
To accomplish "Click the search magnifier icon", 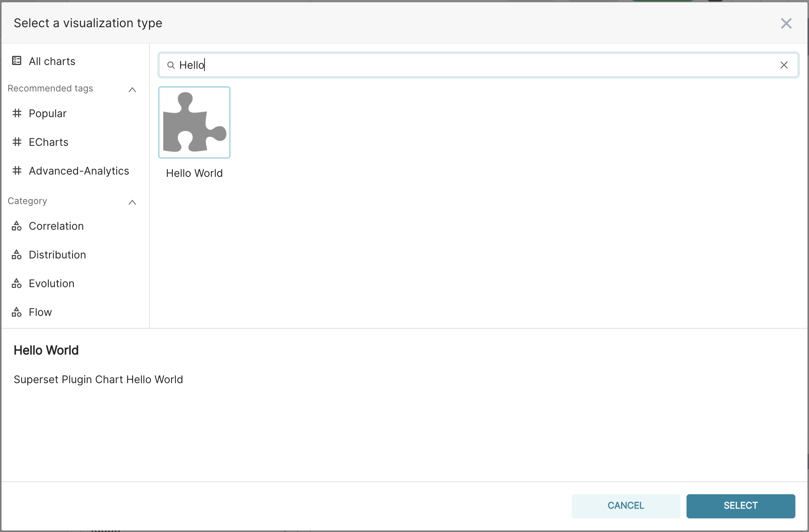I will [171, 65].
